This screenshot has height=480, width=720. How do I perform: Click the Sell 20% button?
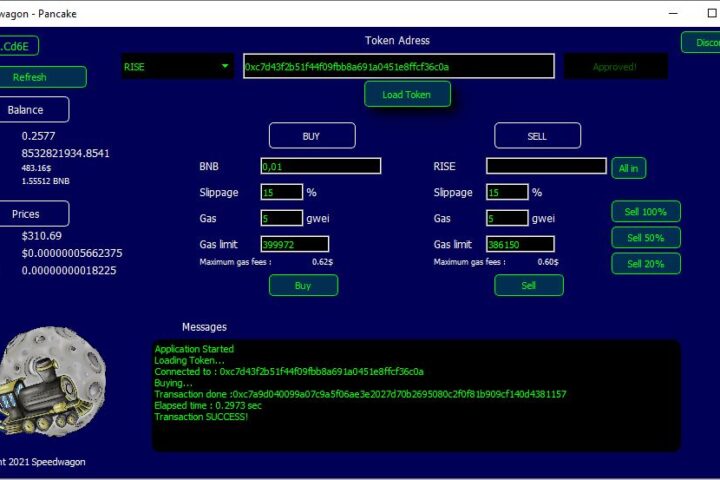coord(646,264)
